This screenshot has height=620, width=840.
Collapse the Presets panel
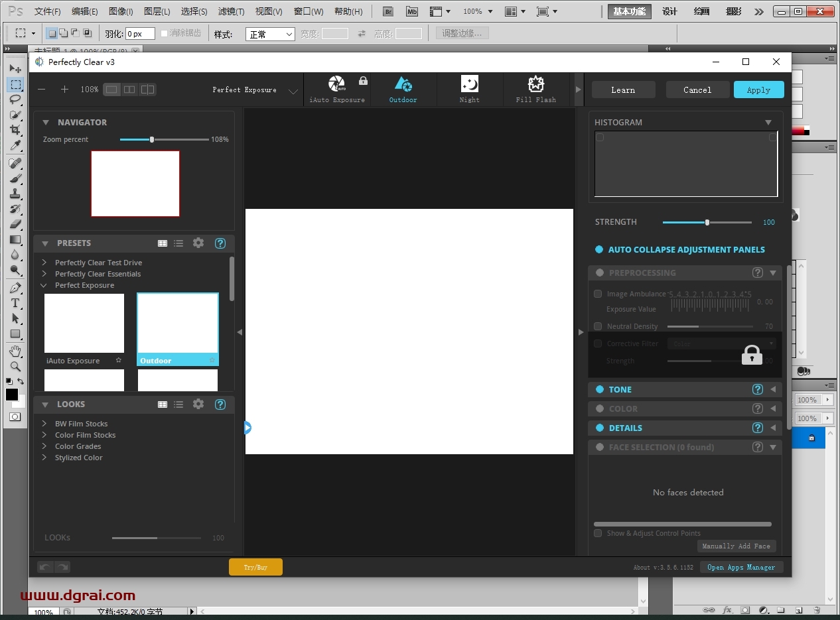(46, 243)
